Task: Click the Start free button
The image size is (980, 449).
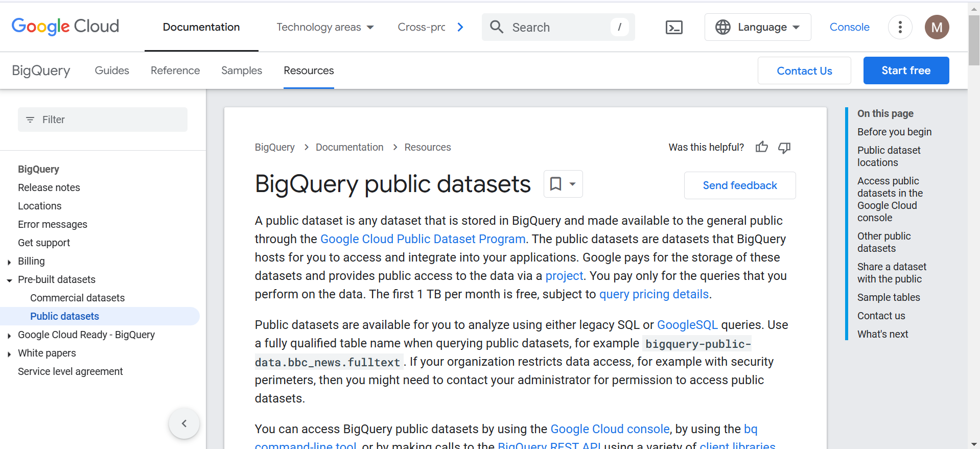Action: [x=906, y=70]
